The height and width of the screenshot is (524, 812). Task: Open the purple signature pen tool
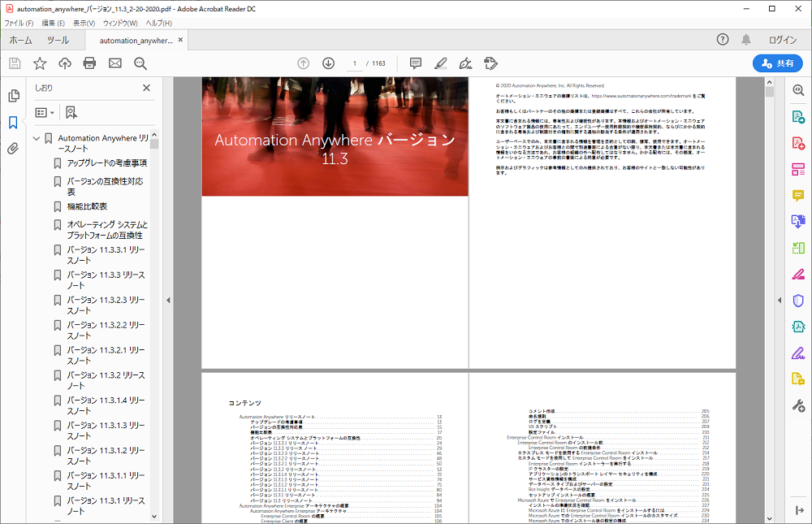[798, 353]
